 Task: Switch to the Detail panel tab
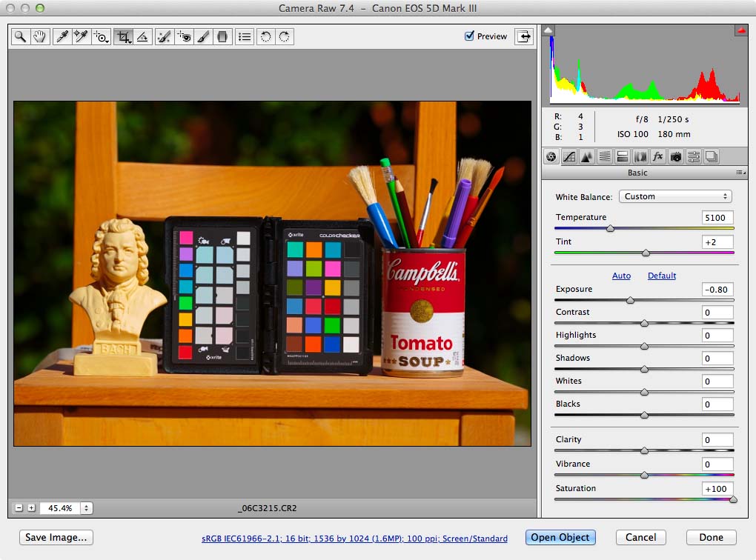pyautogui.click(x=587, y=156)
